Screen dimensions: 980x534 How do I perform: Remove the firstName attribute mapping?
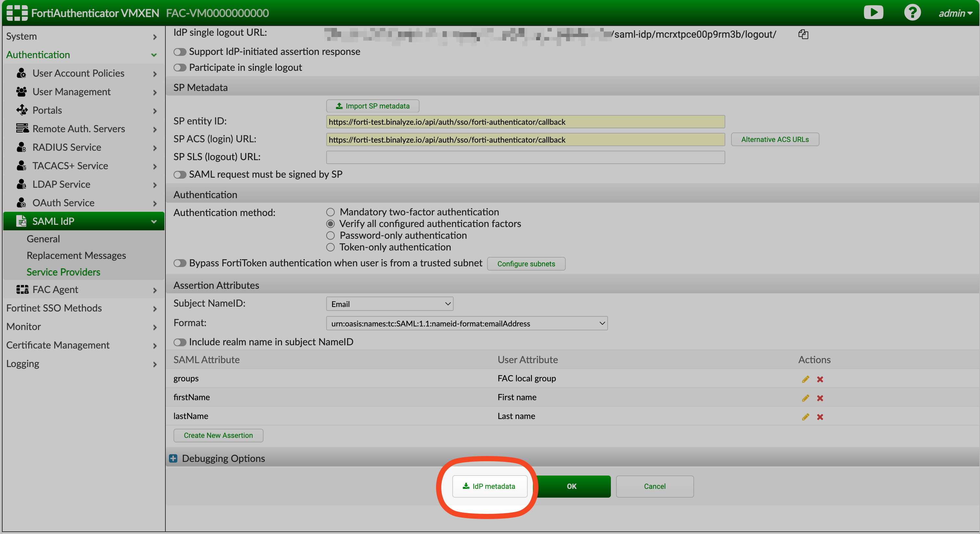click(820, 398)
